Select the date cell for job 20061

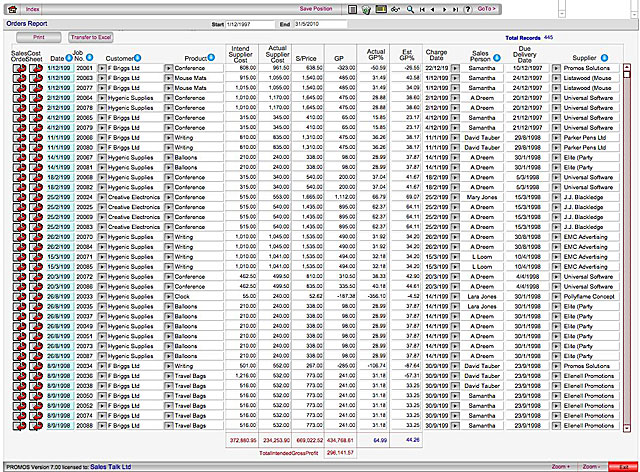pyautogui.click(x=60, y=68)
